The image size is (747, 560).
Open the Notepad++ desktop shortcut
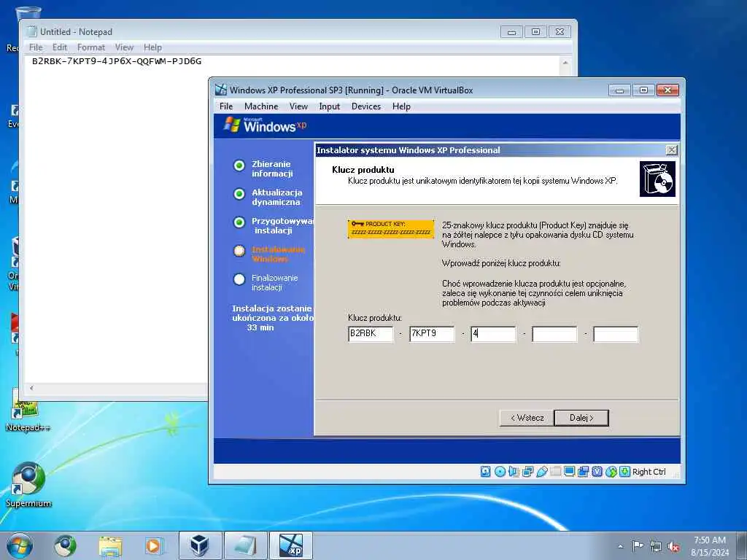pos(27,411)
